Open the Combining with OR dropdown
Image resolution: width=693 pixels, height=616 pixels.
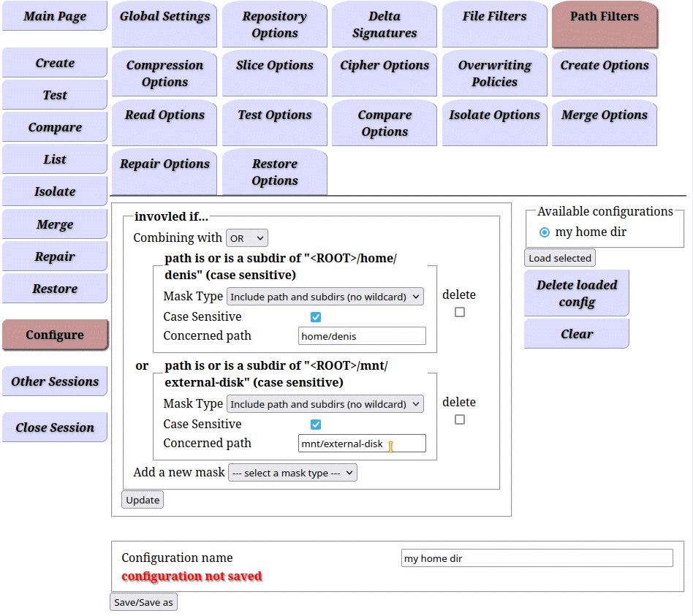pyautogui.click(x=246, y=238)
